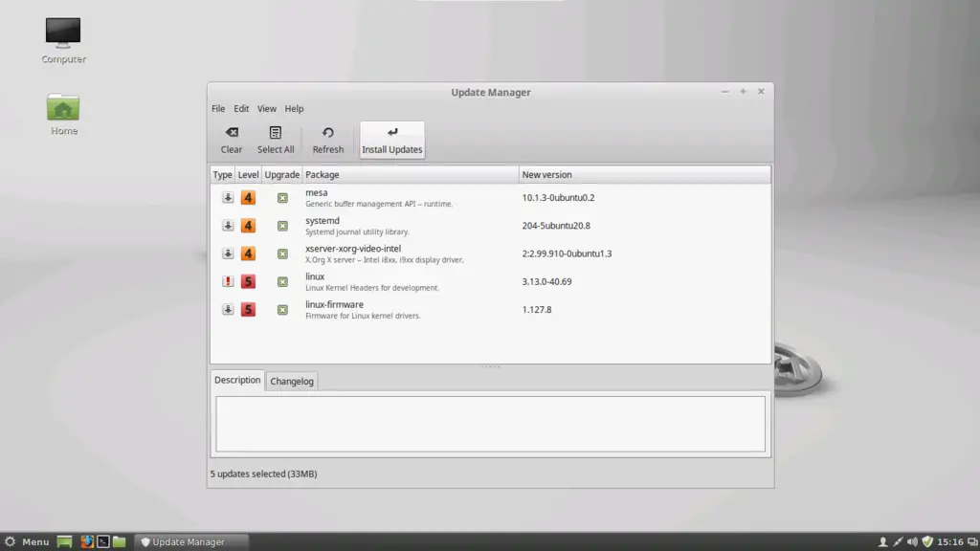
Task: Sort by the New version column header
Action: [x=645, y=175]
